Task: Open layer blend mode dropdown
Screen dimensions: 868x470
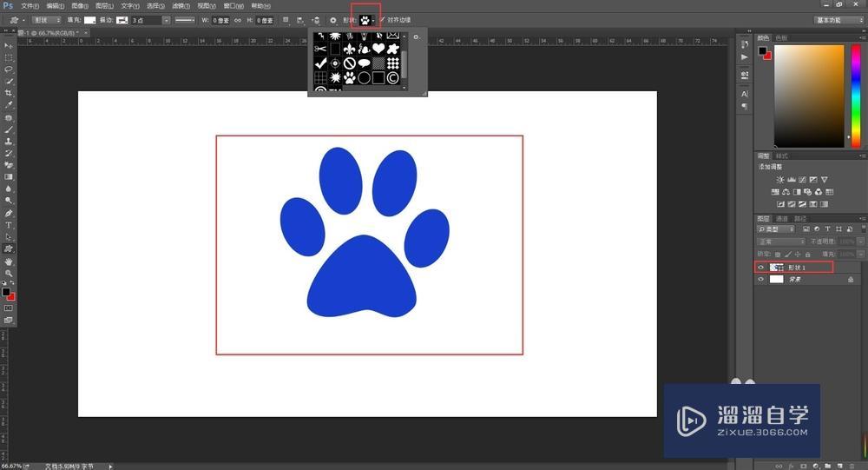Action: coord(780,242)
